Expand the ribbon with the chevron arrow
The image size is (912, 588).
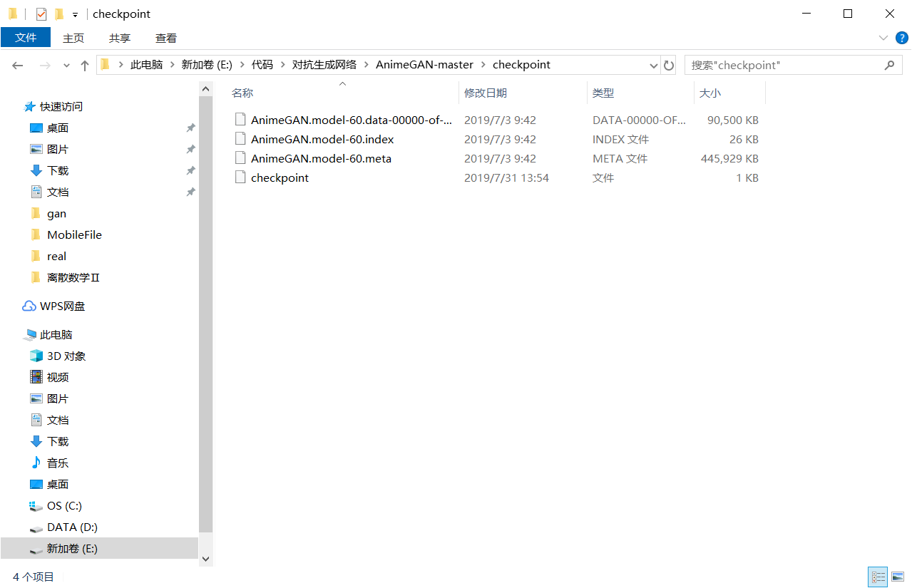[x=883, y=38]
